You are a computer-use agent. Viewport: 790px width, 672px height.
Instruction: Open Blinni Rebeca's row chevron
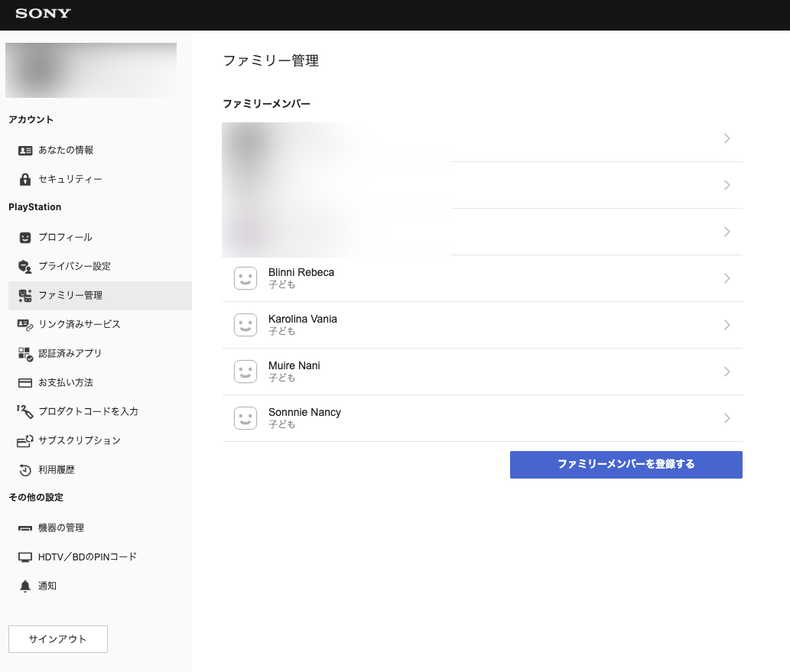coord(727,278)
